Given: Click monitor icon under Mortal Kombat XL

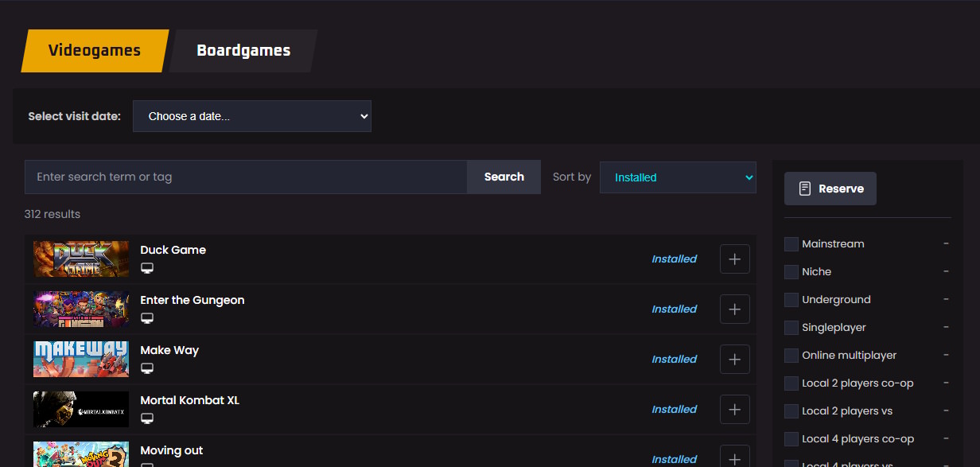Looking at the screenshot, I should point(146,419).
